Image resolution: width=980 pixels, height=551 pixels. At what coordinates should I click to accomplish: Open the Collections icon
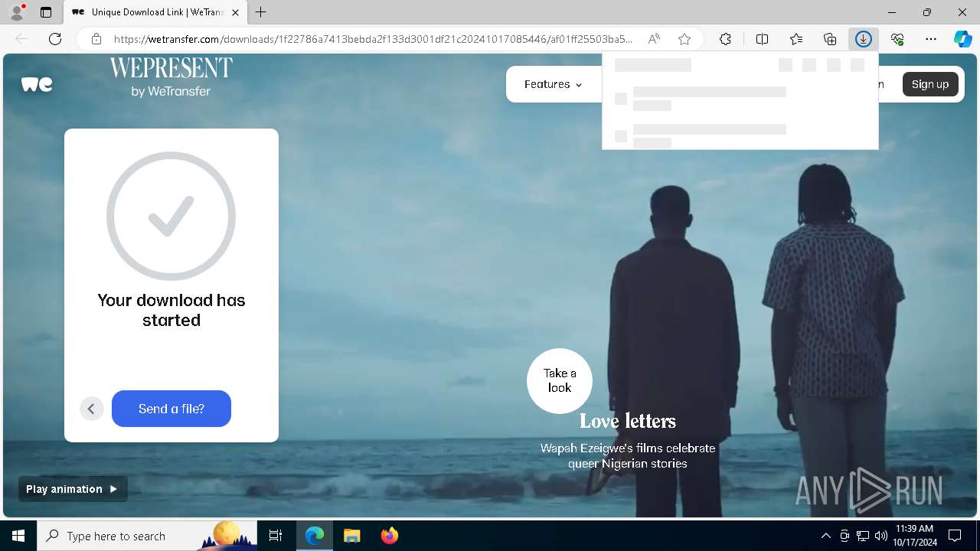pos(830,39)
